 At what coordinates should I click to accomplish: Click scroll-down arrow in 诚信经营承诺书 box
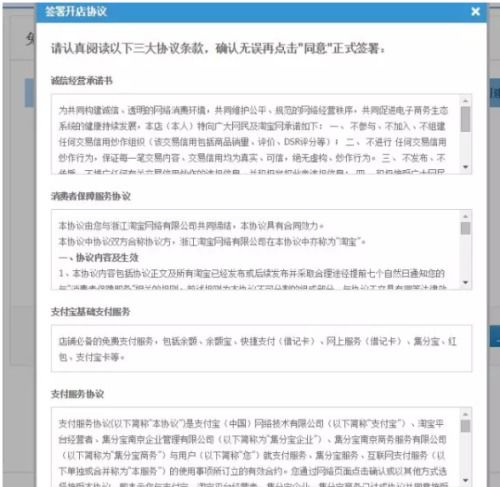(466, 167)
